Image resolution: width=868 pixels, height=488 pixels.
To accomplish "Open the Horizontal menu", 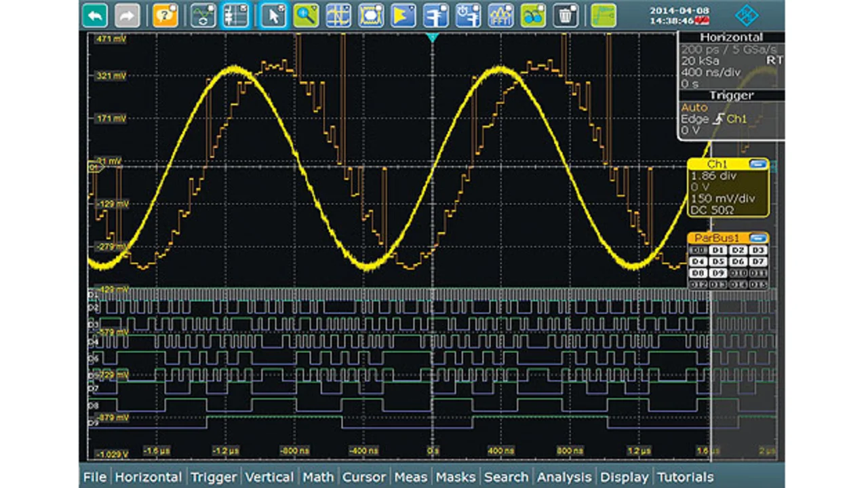I will pyautogui.click(x=148, y=477).
